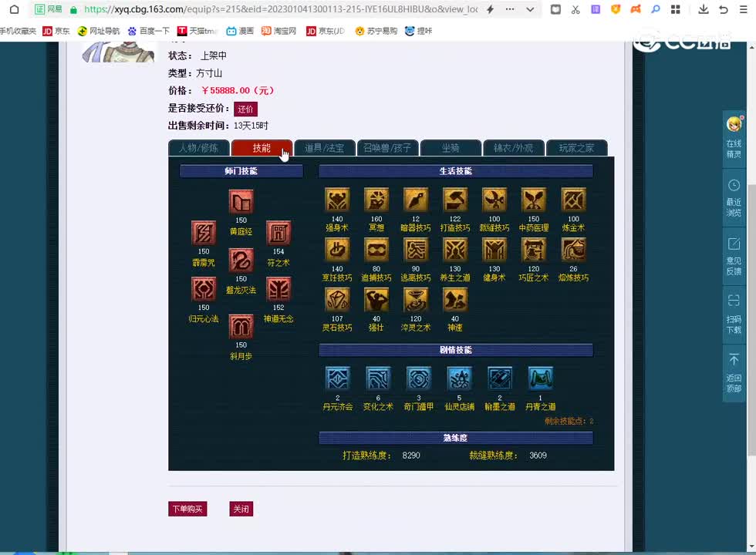This screenshot has width=756, height=555.
Task: Select the 冥想 life skill icon
Action: tap(376, 200)
